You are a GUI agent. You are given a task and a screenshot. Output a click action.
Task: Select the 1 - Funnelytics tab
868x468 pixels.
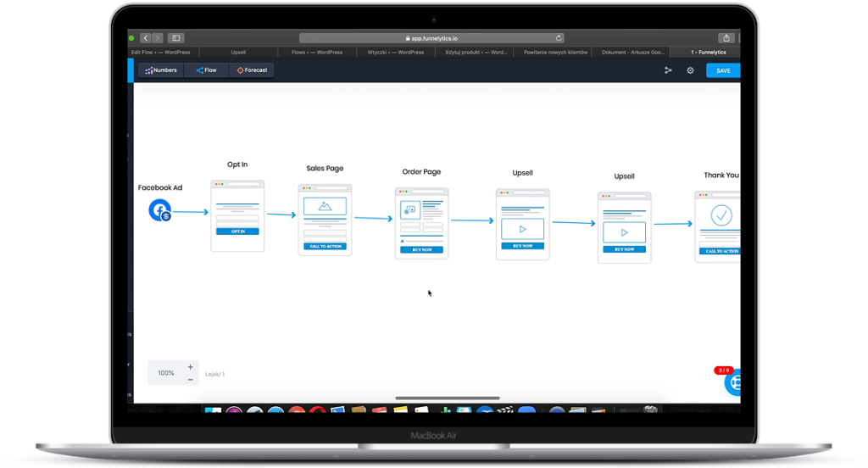[x=706, y=52]
